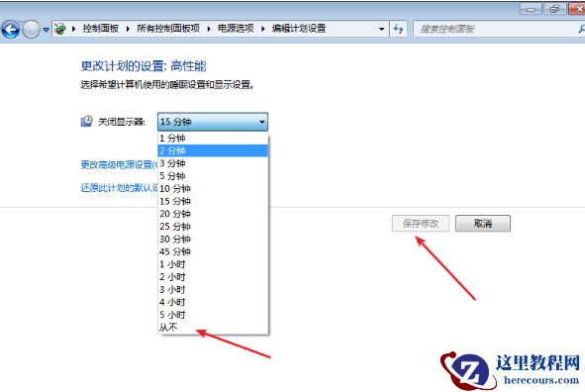Screen dimensions: 585x392
Task: Pick 15 分钟 from dropdown list
Action: (213, 201)
